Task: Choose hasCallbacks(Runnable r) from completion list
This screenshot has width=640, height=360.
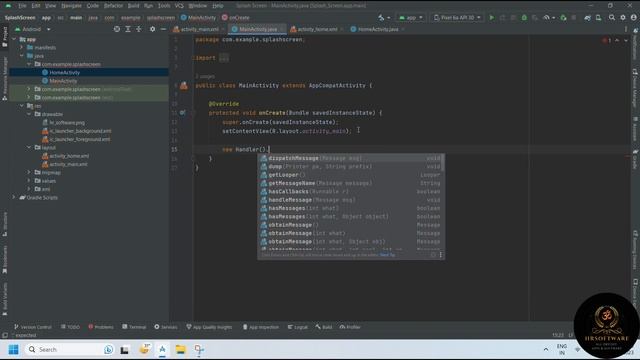Action: [351, 191]
